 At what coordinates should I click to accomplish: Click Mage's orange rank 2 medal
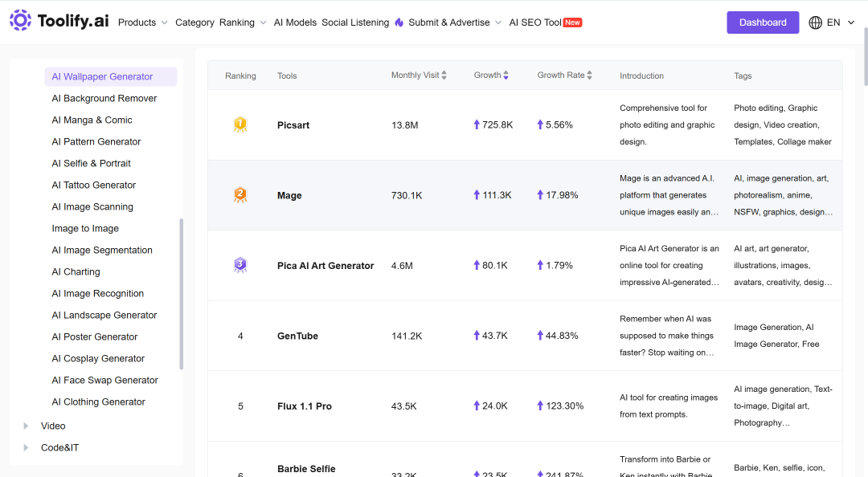pos(240,195)
